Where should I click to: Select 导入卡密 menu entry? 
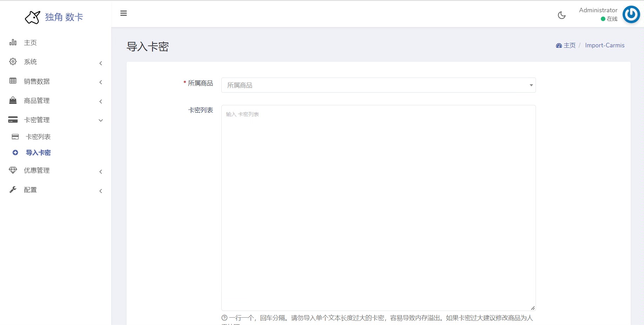(x=38, y=153)
